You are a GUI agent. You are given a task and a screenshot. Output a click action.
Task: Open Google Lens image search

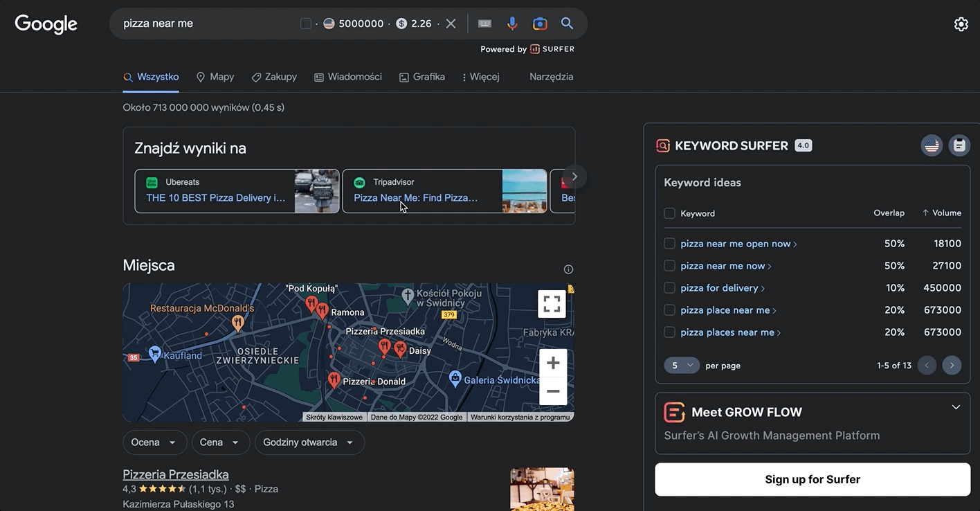tap(540, 24)
